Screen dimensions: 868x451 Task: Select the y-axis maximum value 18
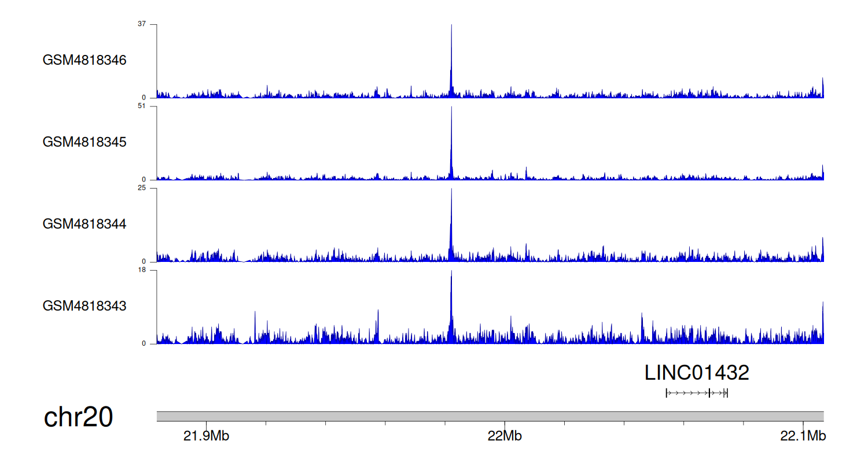click(142, 270)
